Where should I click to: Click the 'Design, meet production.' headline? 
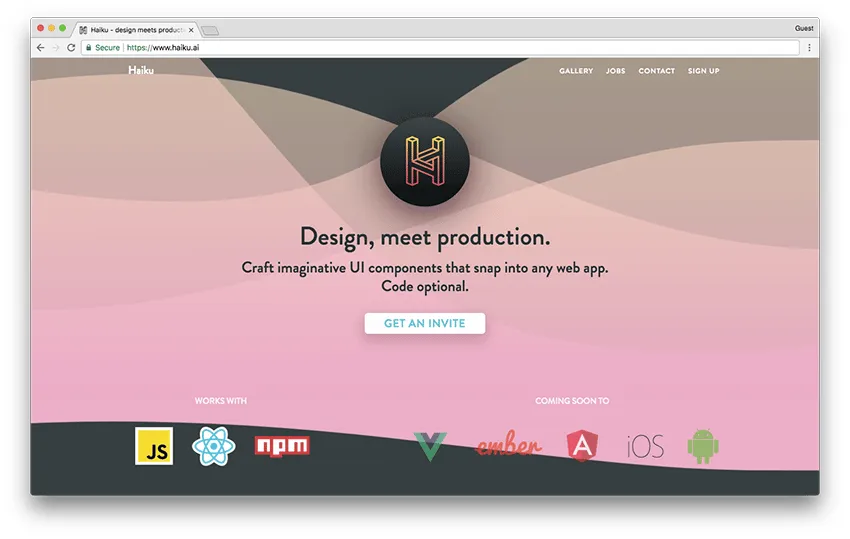pos(425,237)
